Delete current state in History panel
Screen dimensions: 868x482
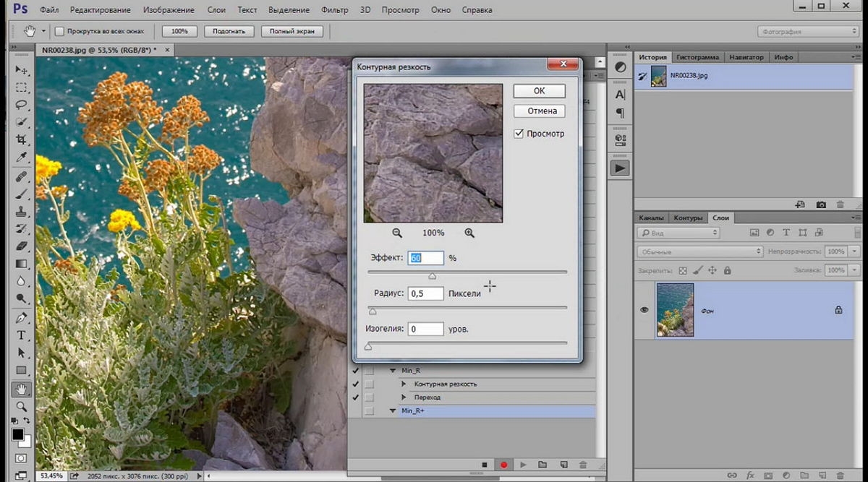[840, 205]
